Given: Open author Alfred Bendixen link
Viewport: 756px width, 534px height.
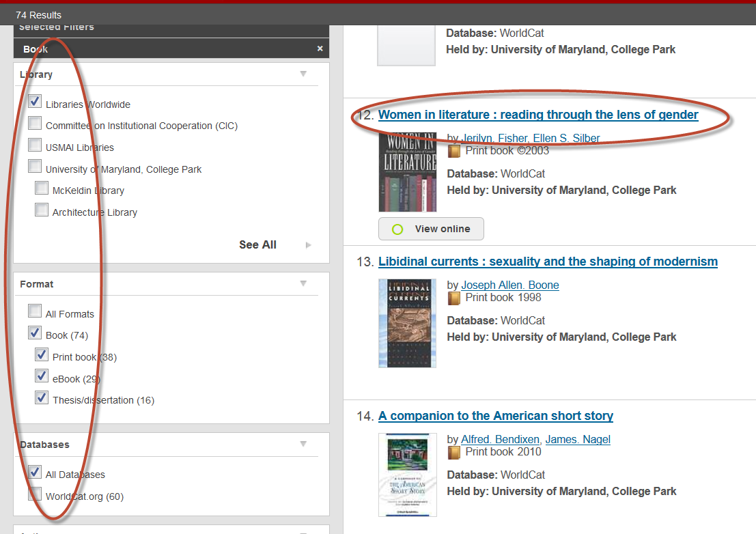Looking at the screenshot, I should tap(500, 440).
